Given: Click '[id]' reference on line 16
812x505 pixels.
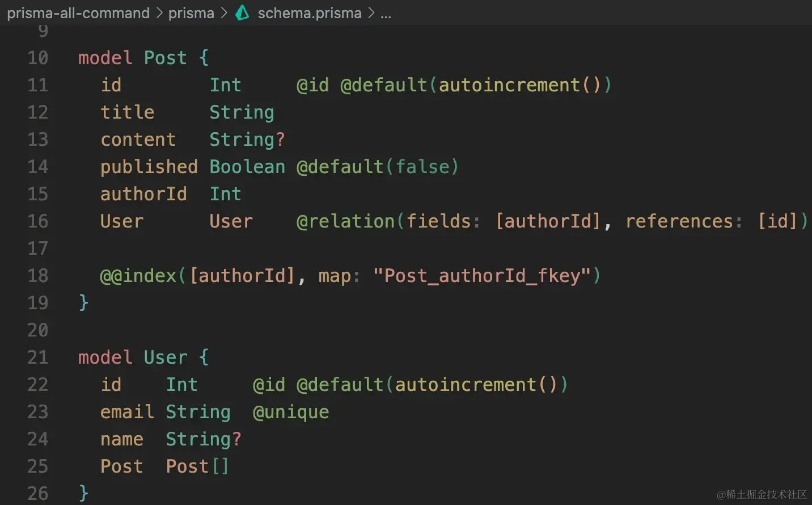Looking at the screenshot, I should (777, 221).
